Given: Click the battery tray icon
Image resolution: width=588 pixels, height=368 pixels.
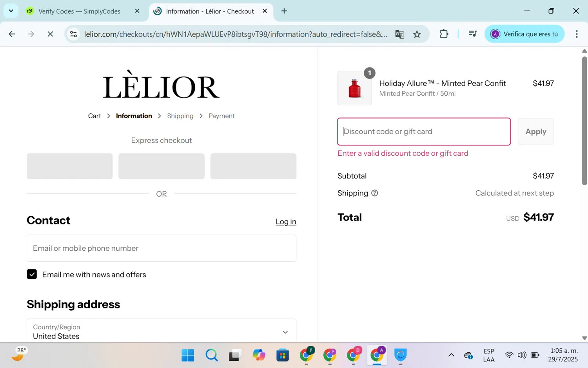Looking at the screenshot, I should [535, 355].
